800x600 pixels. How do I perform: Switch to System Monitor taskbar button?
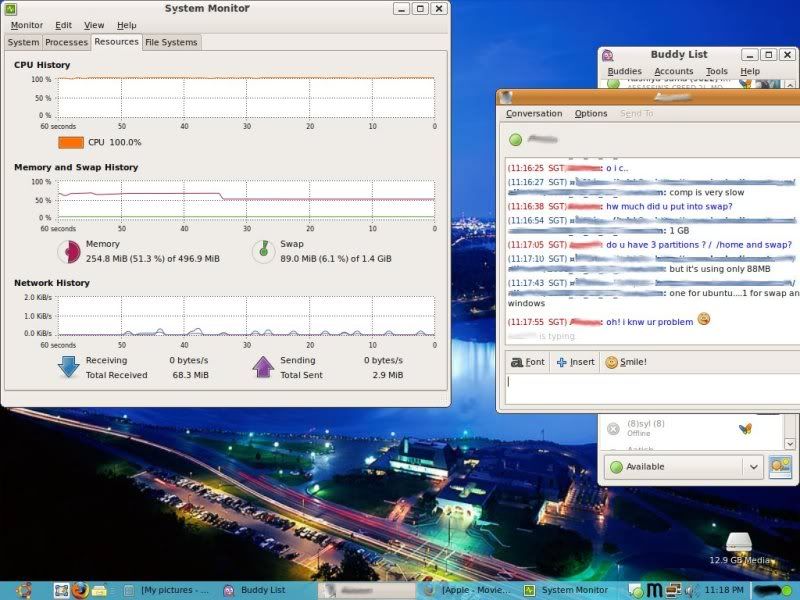pos(567,590)
